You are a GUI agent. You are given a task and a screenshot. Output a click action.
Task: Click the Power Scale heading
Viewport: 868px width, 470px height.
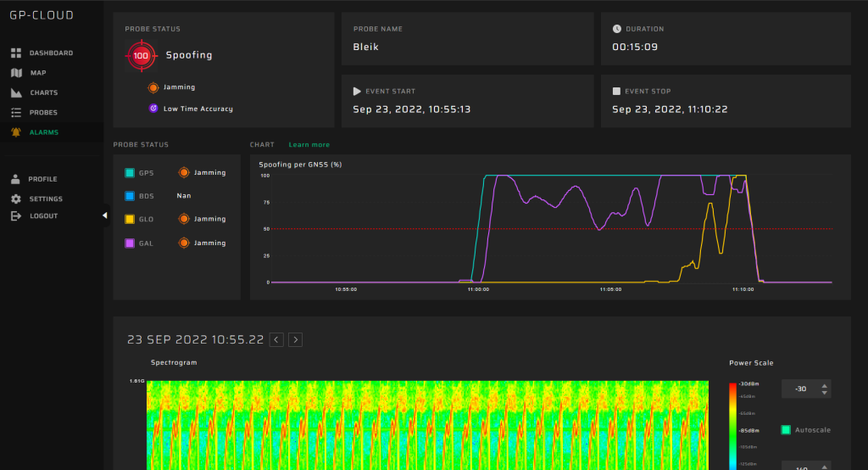pyautogui.click(x=751, y=363)
